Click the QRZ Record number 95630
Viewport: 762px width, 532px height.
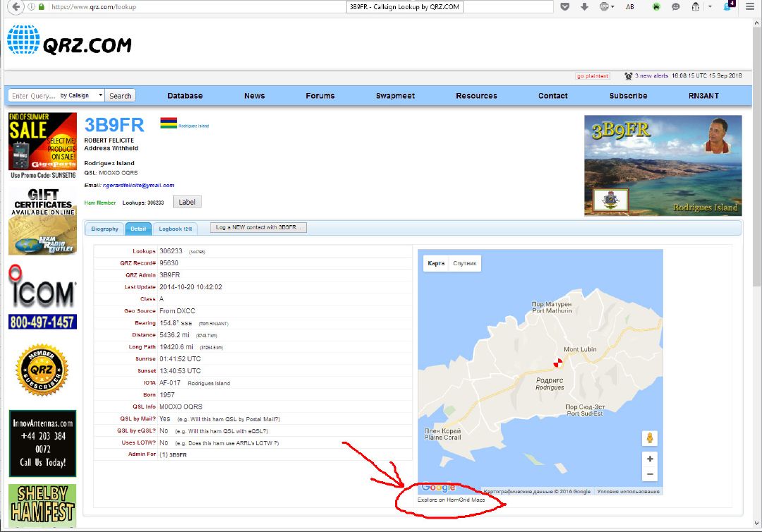click(x=169, y=263)
